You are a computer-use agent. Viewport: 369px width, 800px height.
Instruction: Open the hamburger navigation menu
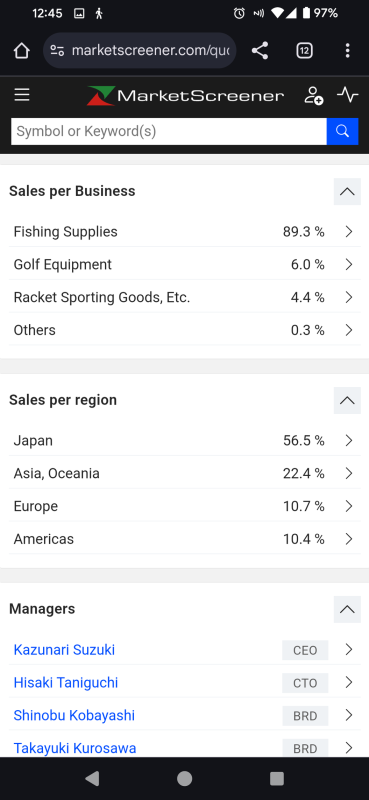(x=22, y=95)
